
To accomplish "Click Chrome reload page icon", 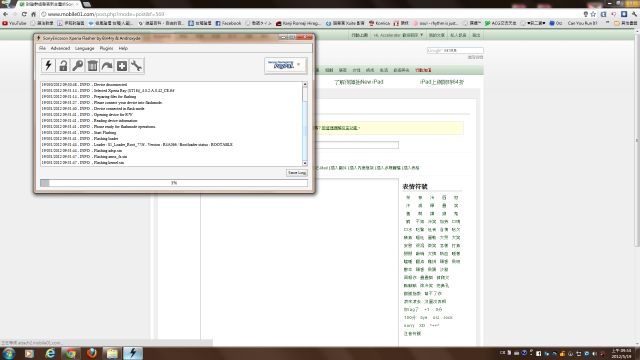I will click(x=24, y=14).
